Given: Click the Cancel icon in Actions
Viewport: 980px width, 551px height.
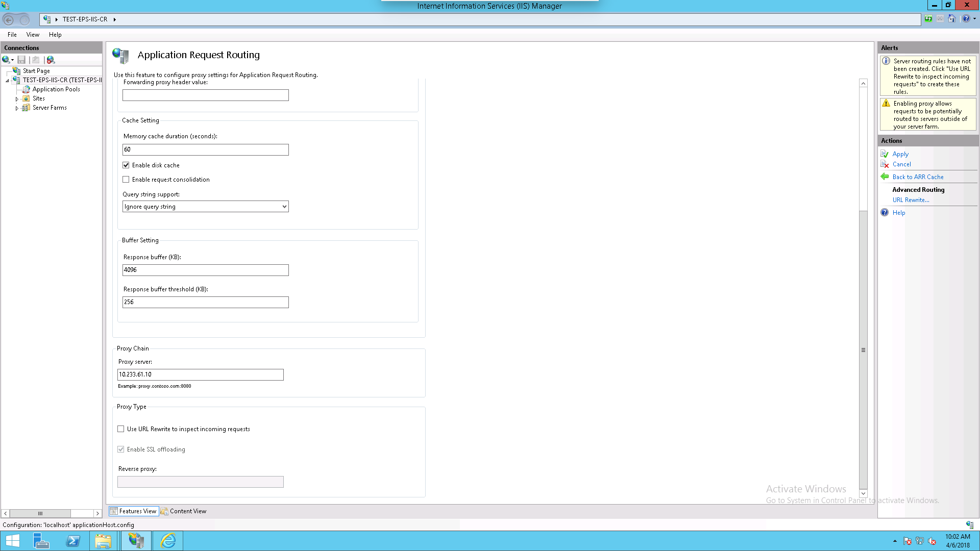Looking at the screenshot, I should [885, 164].
